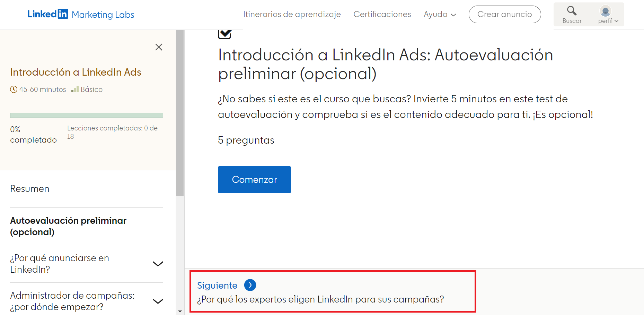Image resolution: width=644 pixels, height=315 pixels.
Task: Open the perfil dropdown arrow
Action: pos(616,21)
